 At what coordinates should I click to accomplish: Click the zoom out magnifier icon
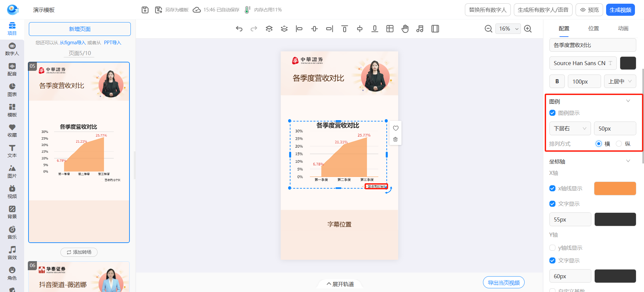pos(488,29)
